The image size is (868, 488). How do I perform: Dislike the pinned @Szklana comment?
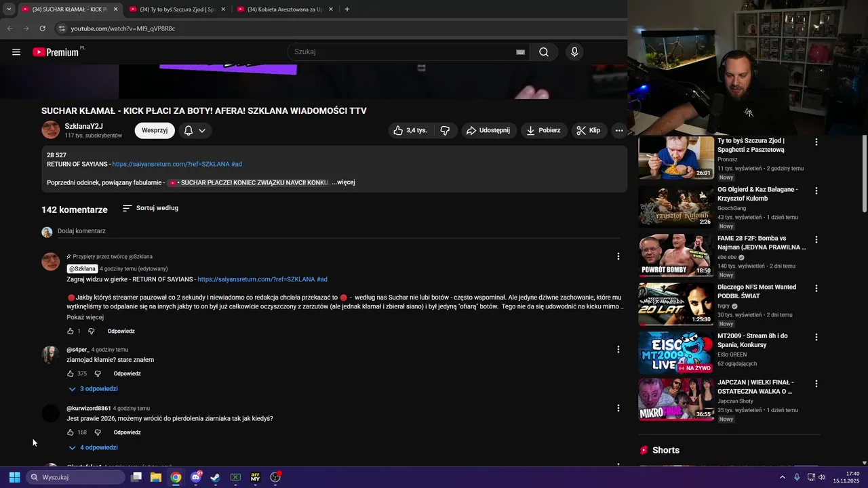click(92, 331)
